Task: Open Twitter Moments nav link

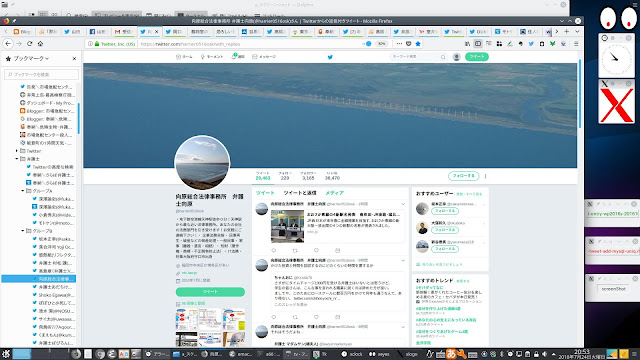Action: click(212, 57)
